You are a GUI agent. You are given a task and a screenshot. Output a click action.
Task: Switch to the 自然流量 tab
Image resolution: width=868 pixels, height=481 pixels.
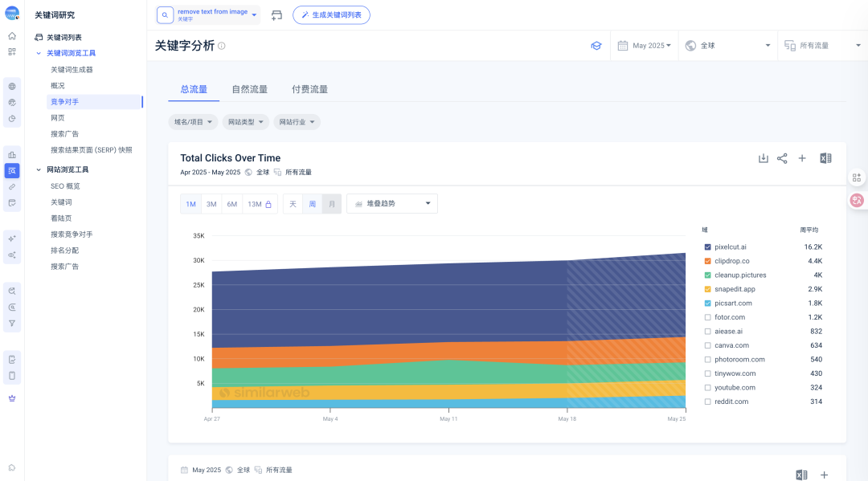click(x=250, y=90)
